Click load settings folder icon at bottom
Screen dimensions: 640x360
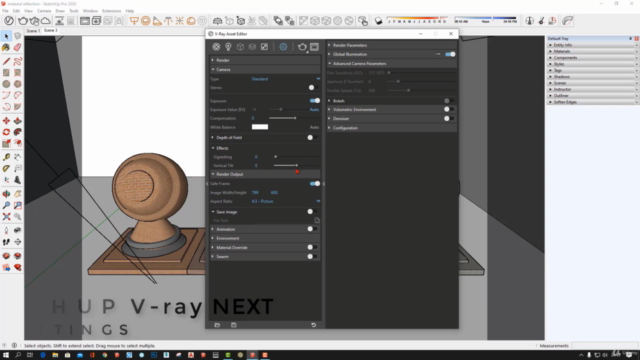(x=217, y=325)
